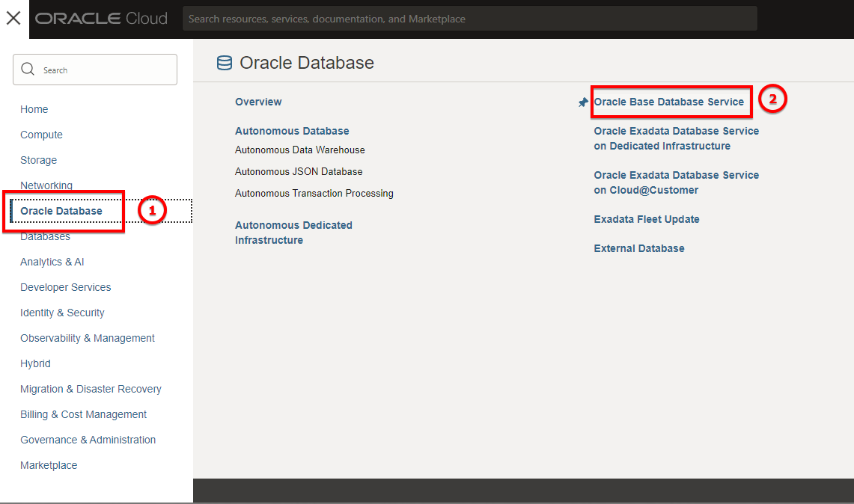Open Autonomous JSON Database link
The height and width of the screenshot is (504, 854).
(x=299, y=172)
